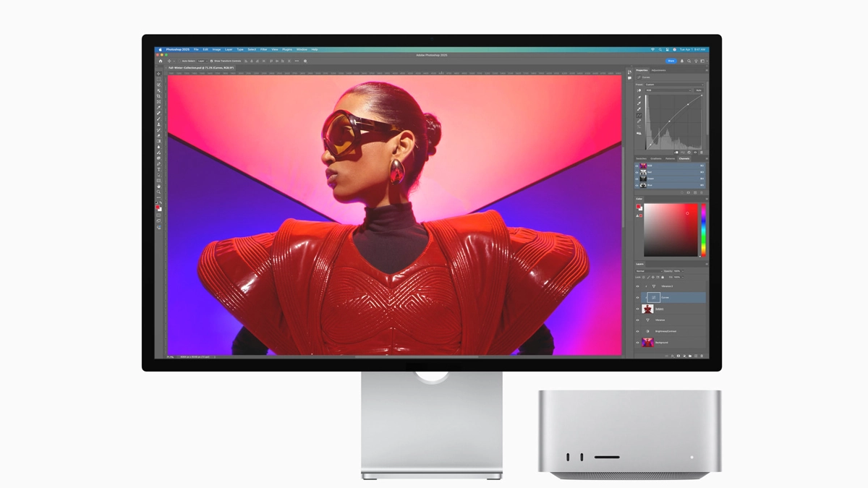
Task: Select the Rectangular Marquee tool
Action: pos(158,79)
